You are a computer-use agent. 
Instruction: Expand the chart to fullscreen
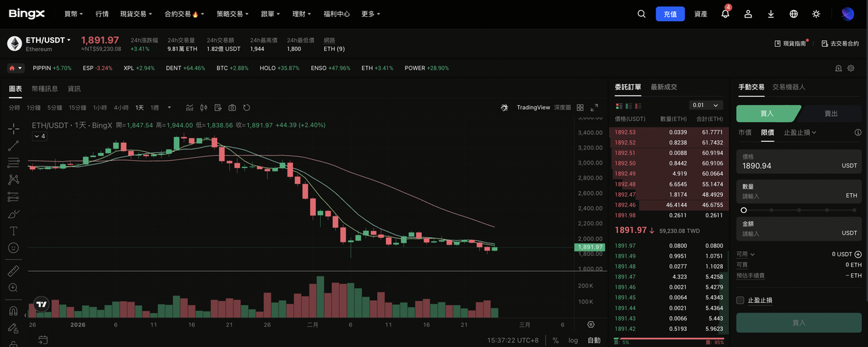[x=595, y=108]
